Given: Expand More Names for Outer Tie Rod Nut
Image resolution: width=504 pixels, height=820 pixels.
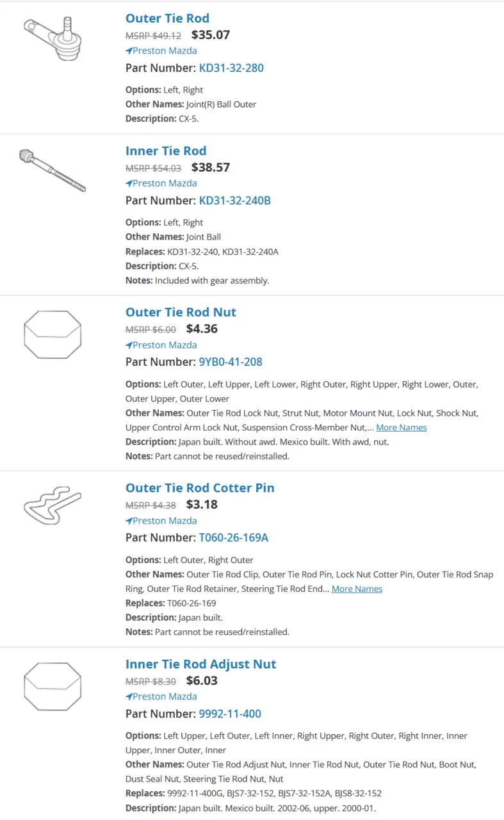Looking at the screenshot, I should coord(402,427).
